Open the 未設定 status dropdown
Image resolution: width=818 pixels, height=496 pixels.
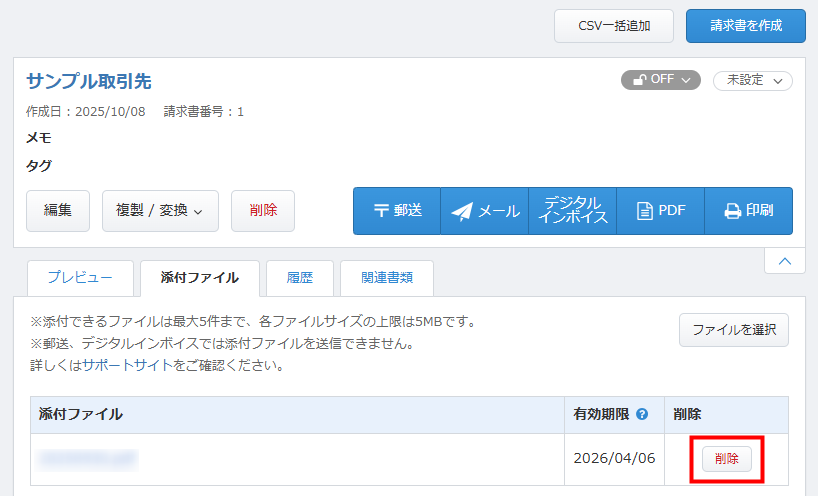tap(752, 80)
